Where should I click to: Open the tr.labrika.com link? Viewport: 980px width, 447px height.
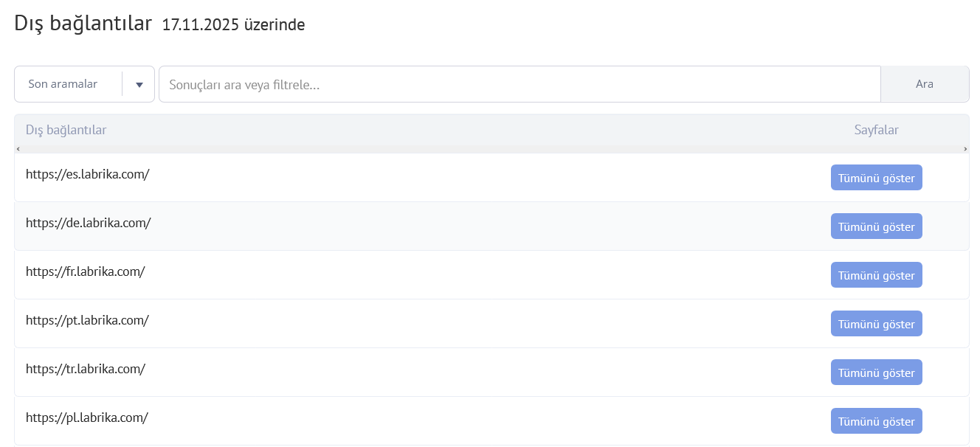[x=86, y=369]
